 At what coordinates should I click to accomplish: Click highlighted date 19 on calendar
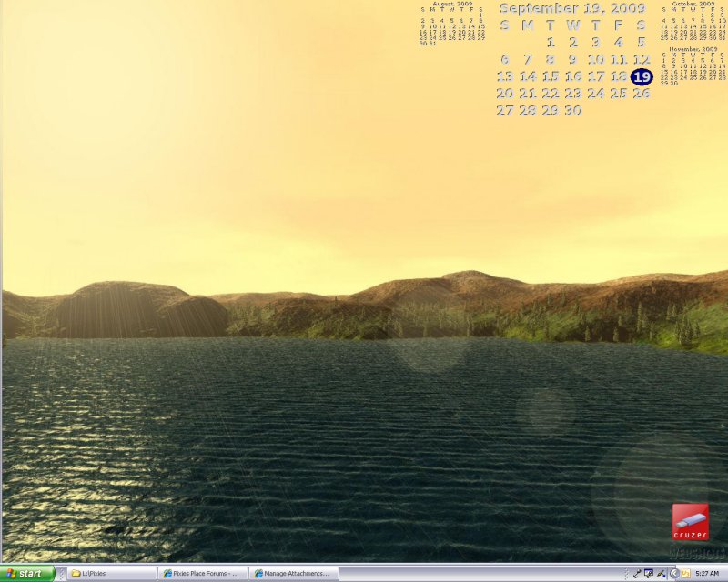pos(642,76)
